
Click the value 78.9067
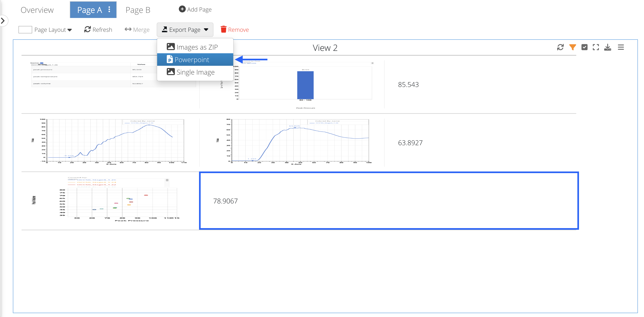pyautogui.click(x=225, y=201)
